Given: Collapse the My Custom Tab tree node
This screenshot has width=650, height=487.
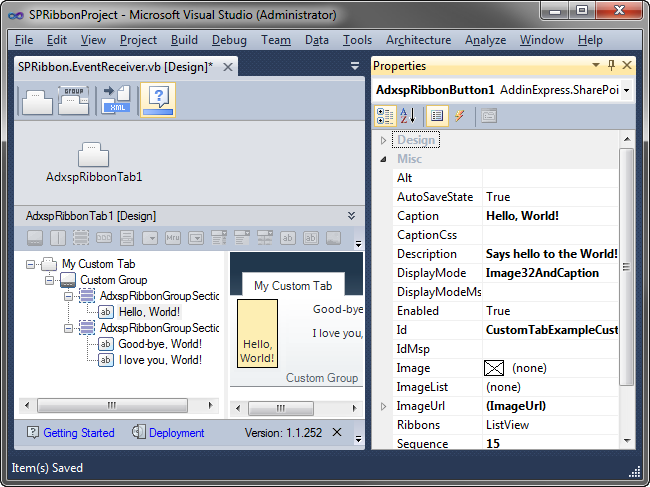Looking at the screenshot, I should coord(30,264).
